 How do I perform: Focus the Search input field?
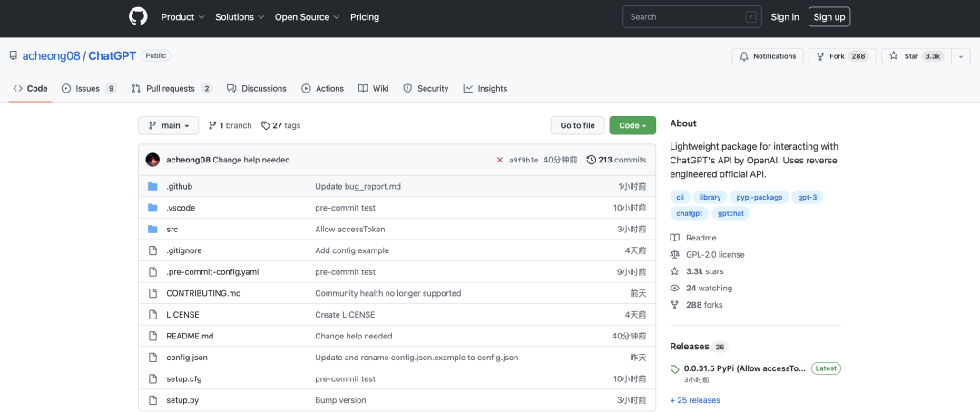tap(691, 17)
